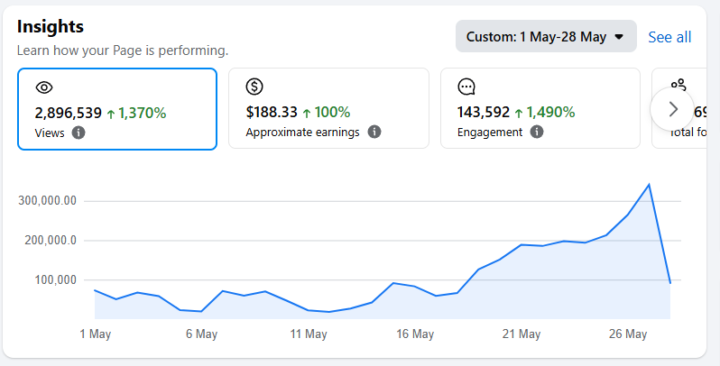This screenshot has width=720, height=366.
Task: Click the 100,000 y-axis label
Action: (56, 280)
